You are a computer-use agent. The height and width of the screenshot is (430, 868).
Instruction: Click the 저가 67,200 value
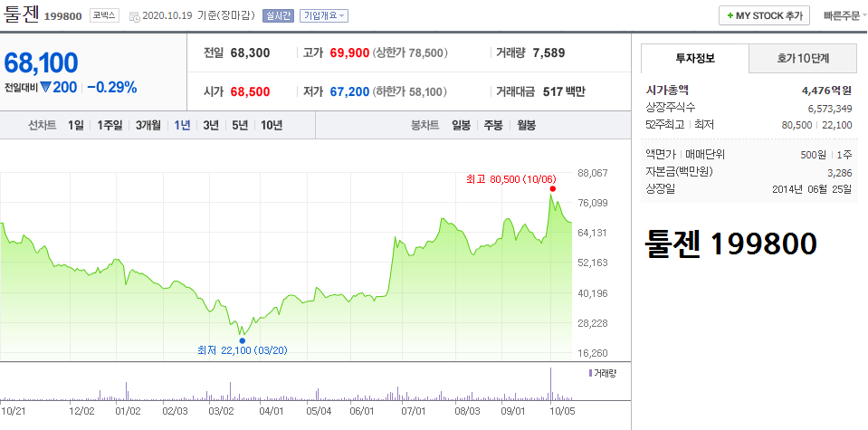coord(349,91)
